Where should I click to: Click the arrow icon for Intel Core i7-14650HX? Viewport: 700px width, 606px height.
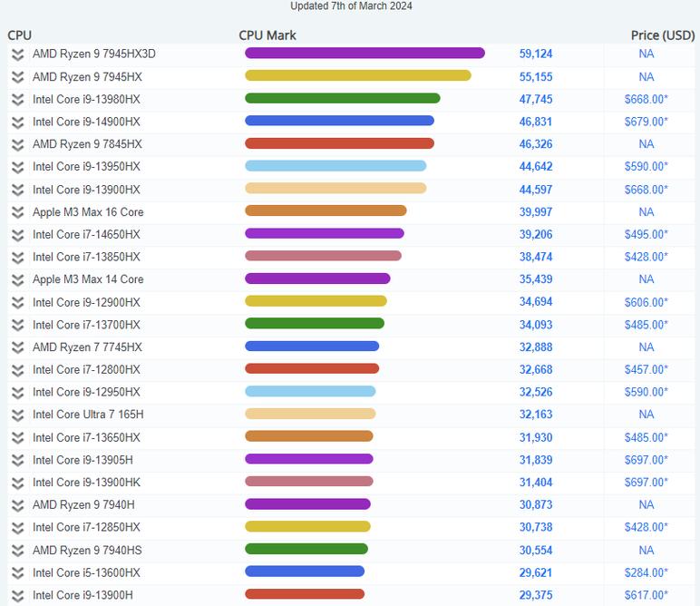click(x=17, y=234)
